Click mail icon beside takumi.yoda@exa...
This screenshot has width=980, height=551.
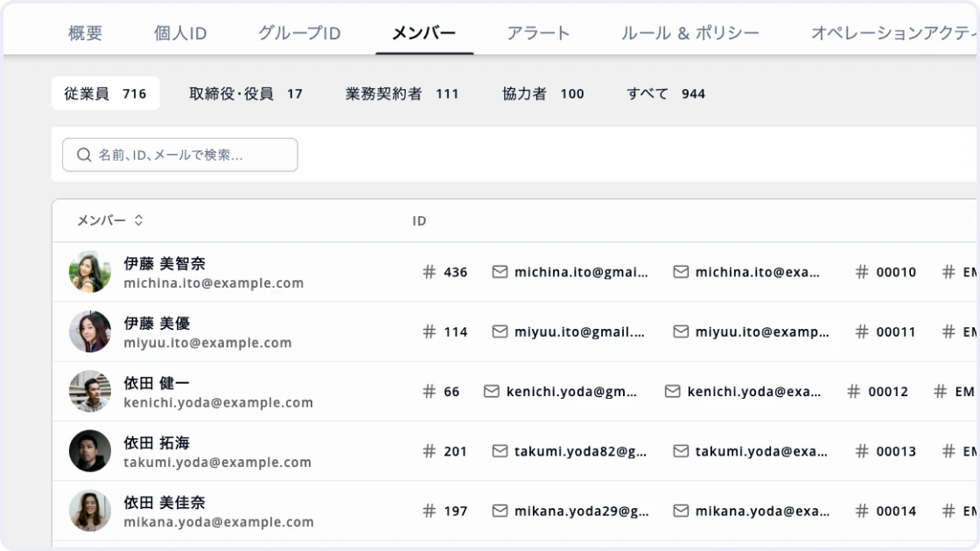tap(681, 451)
